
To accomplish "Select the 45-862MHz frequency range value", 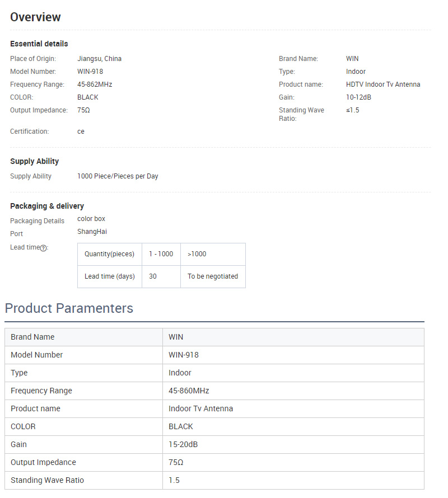I will [95, 84].
